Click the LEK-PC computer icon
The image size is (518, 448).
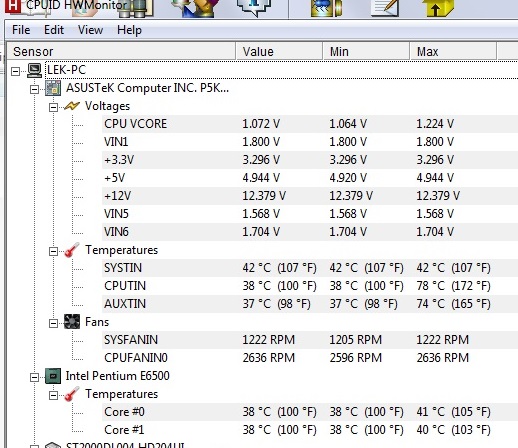coord(34,70)
